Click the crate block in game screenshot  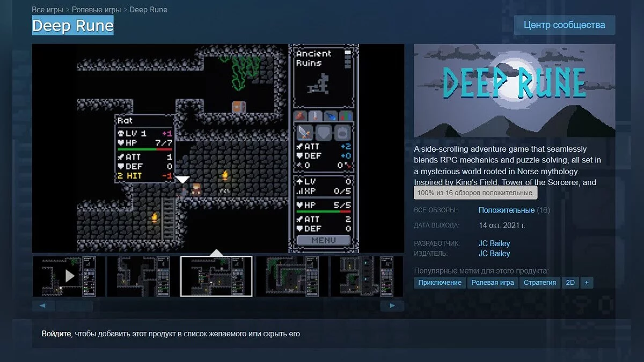[x=239, y=107]
